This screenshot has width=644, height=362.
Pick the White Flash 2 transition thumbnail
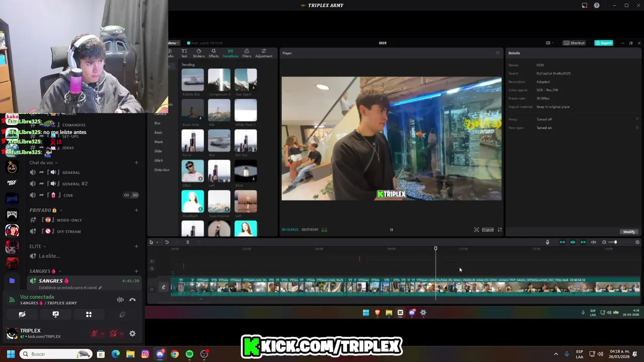coord(246,111)
